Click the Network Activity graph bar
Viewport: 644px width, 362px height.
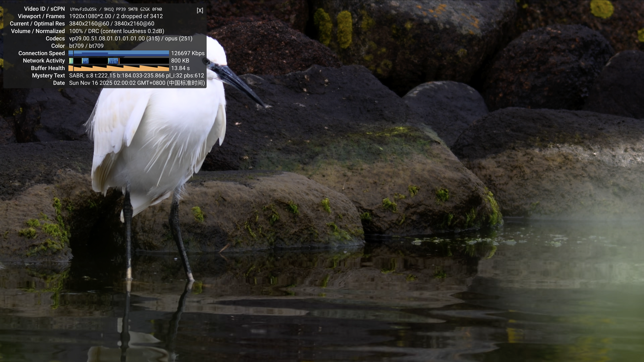tap(119, 61)
